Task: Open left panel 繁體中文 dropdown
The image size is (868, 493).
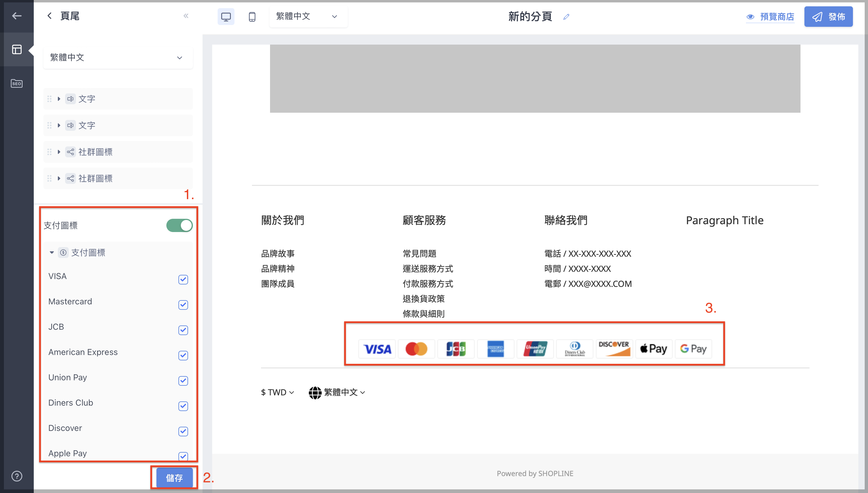Action: tap(118, 58)
